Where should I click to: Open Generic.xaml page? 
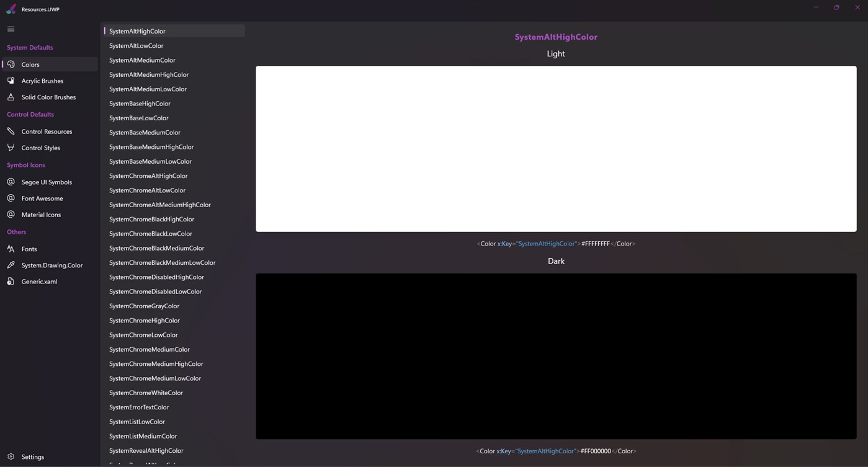49,282
